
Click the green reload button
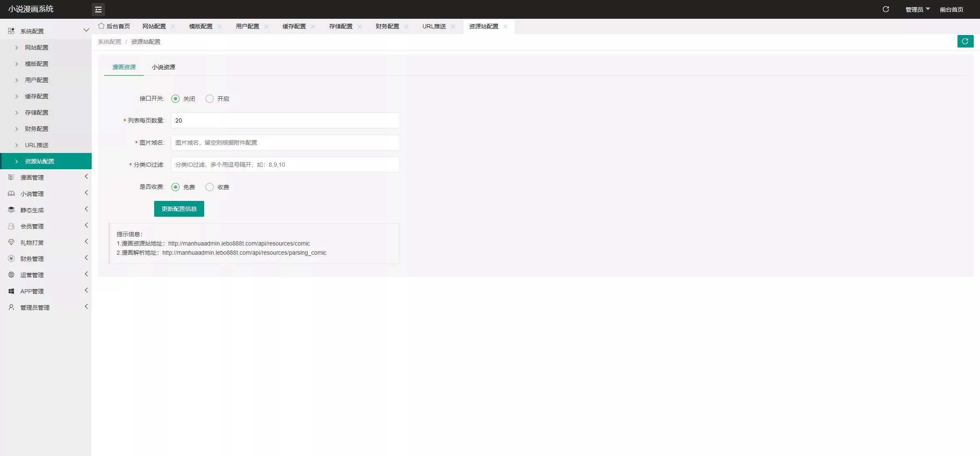point(965,41)
